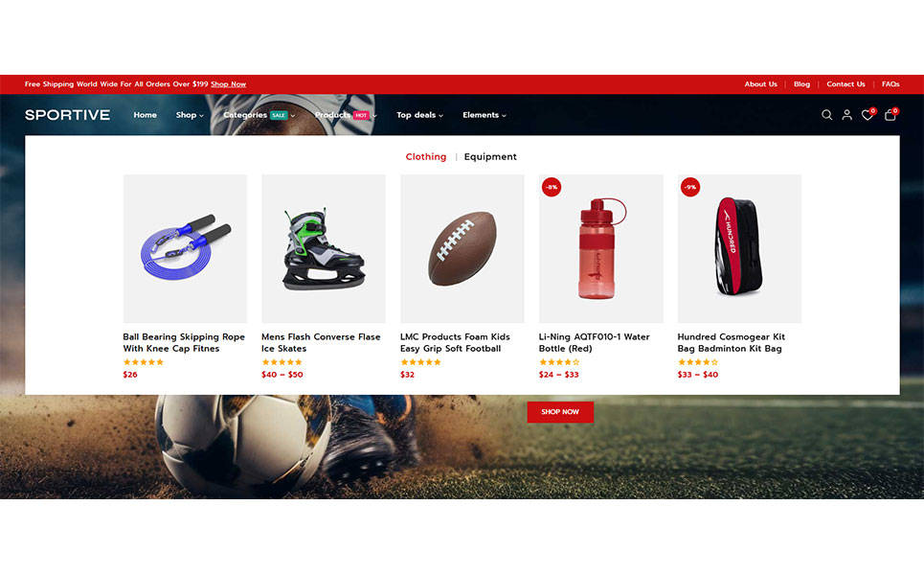Click the -9% discount badge
The image size is (924, 575).
pyautogui.click(x=690, y=187)
